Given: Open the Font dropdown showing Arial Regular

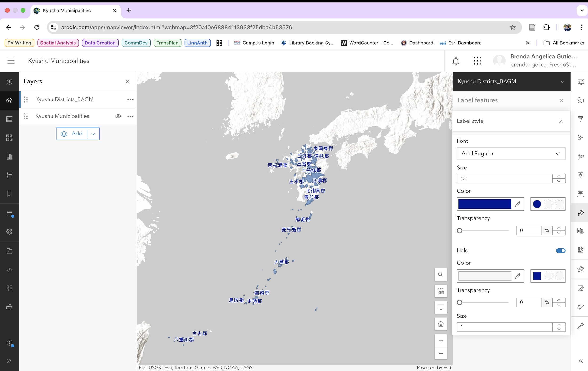Looking at the screenshot, I should 511,154.
